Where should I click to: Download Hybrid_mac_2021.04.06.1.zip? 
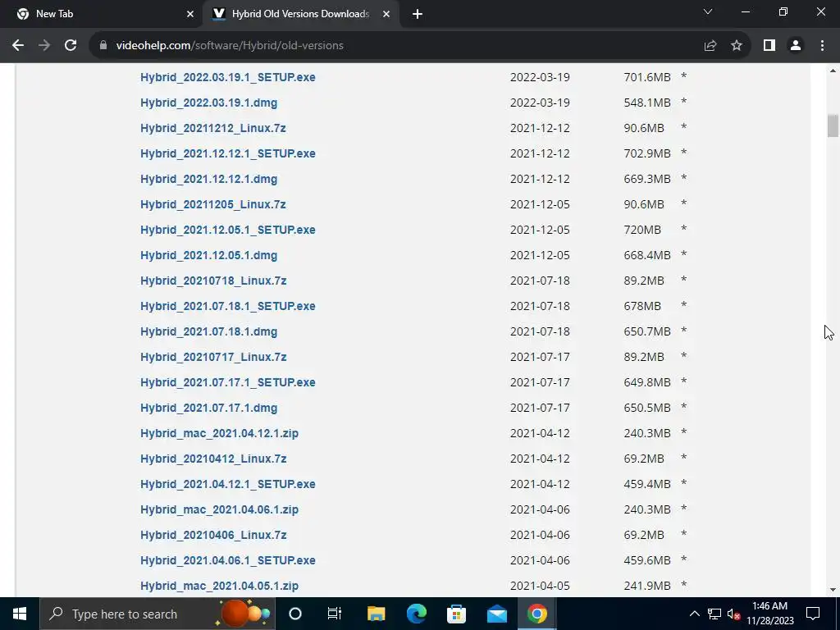pyautogui.click(x=219, y=510)
